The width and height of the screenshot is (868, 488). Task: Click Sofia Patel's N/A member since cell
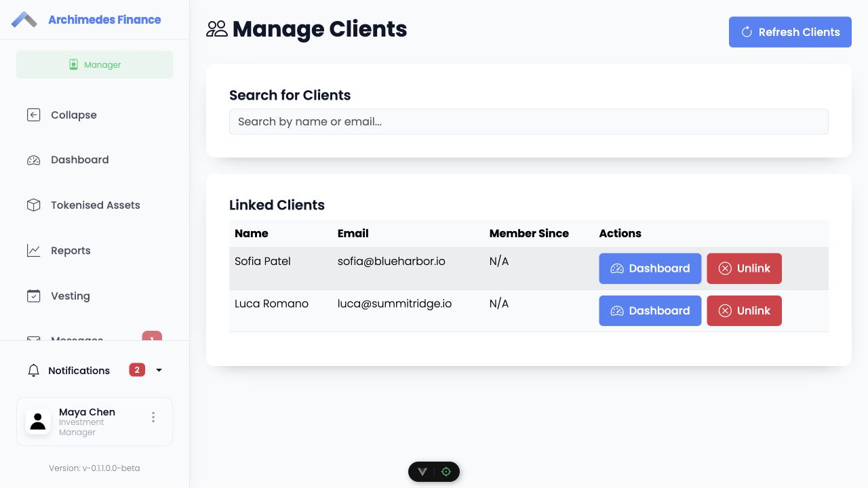tap(499, 261)
